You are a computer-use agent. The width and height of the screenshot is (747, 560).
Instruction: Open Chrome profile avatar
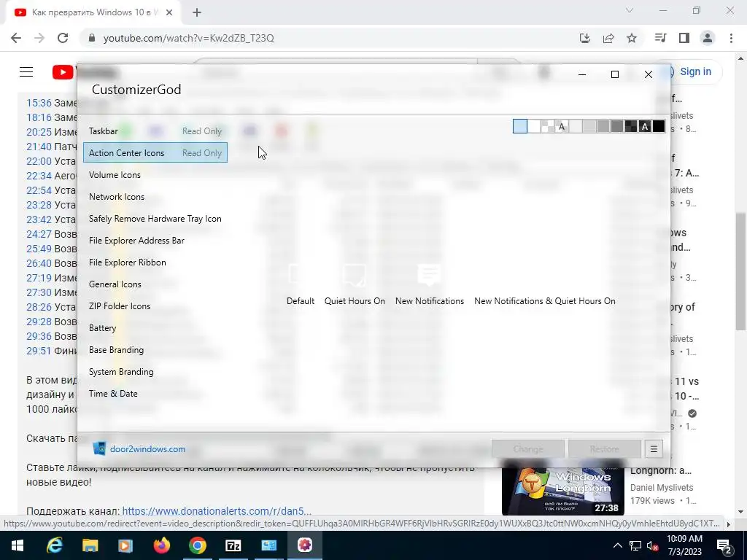[x=708, y=38]
